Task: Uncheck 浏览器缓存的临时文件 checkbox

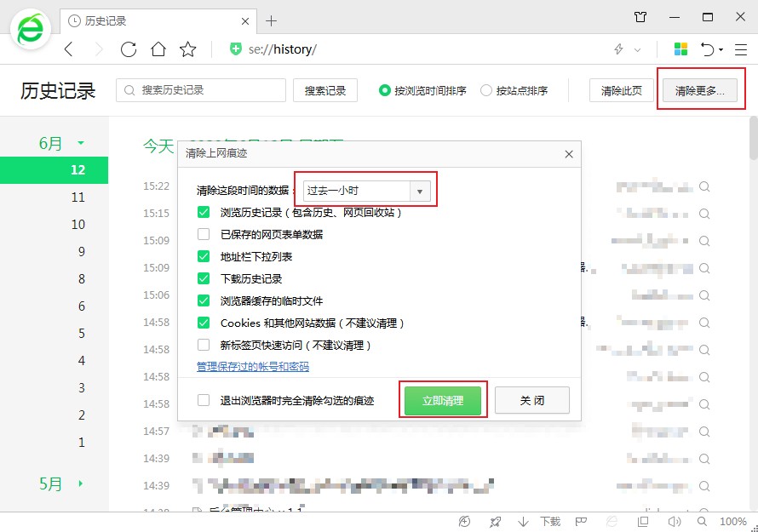Action: click(204, 301)
